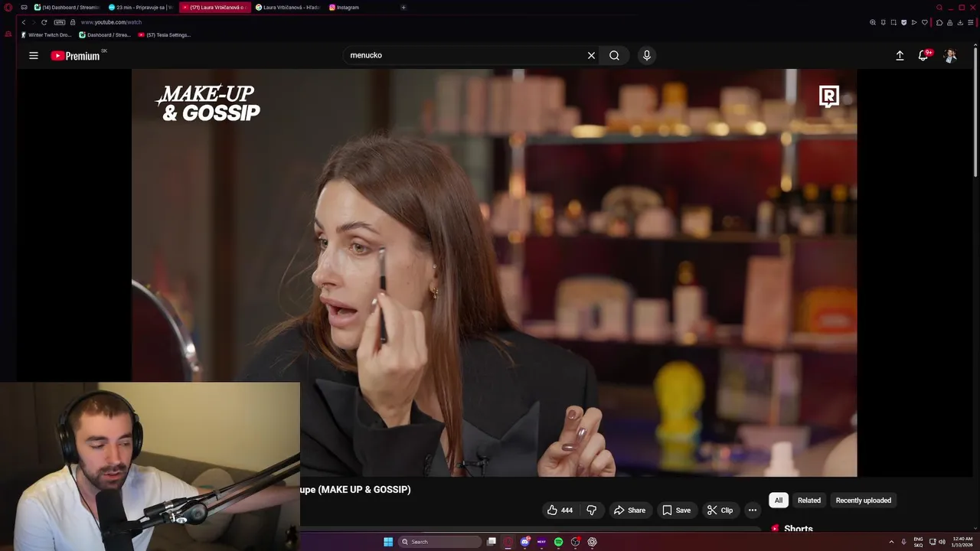Click the Refresher channel watermark in video
The height and width of the screenshot is (551, 980).
(x=829, y=96)
